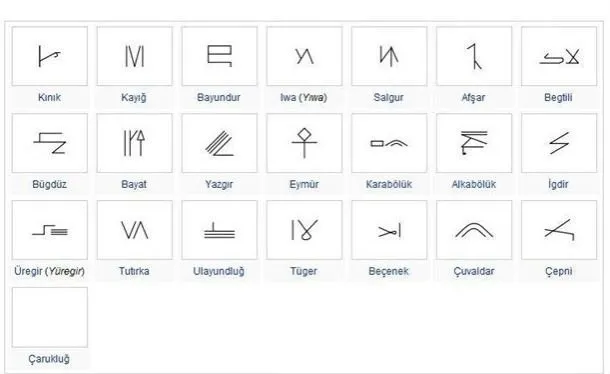Open the Salgur symbol thumbnail

point(389,56)
